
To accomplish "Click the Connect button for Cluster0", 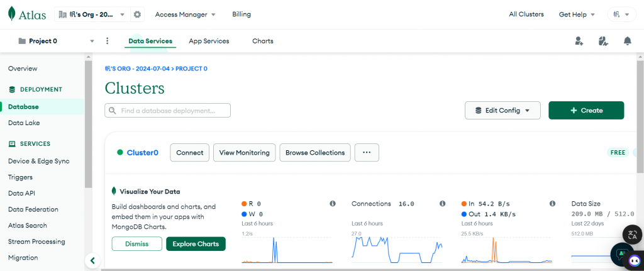I will (190, 152).
